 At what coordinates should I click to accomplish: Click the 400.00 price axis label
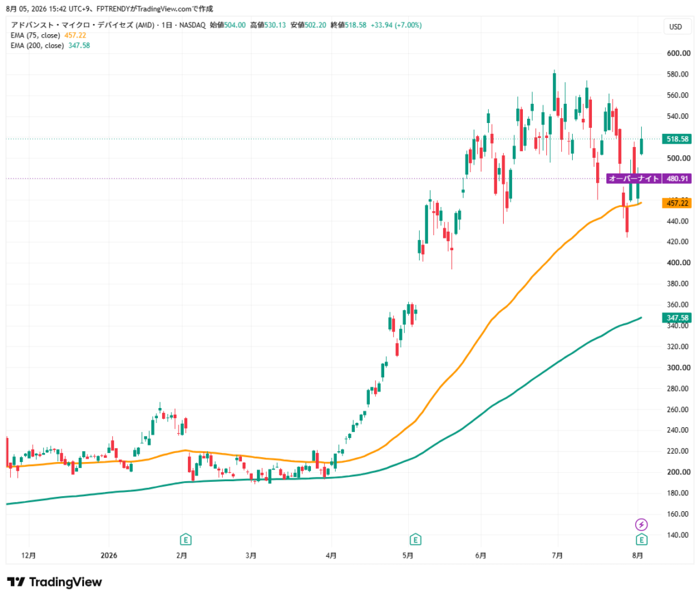click(678, 262)
